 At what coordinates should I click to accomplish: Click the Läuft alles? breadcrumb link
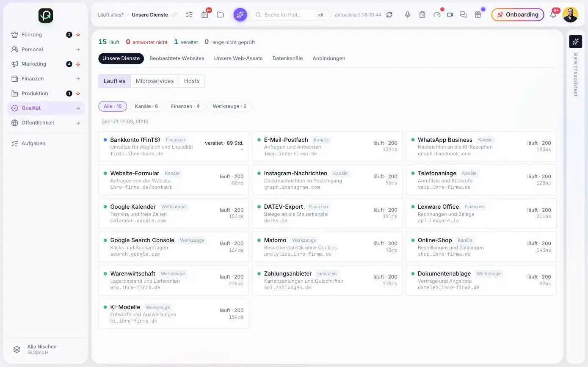tap(110, 15)
